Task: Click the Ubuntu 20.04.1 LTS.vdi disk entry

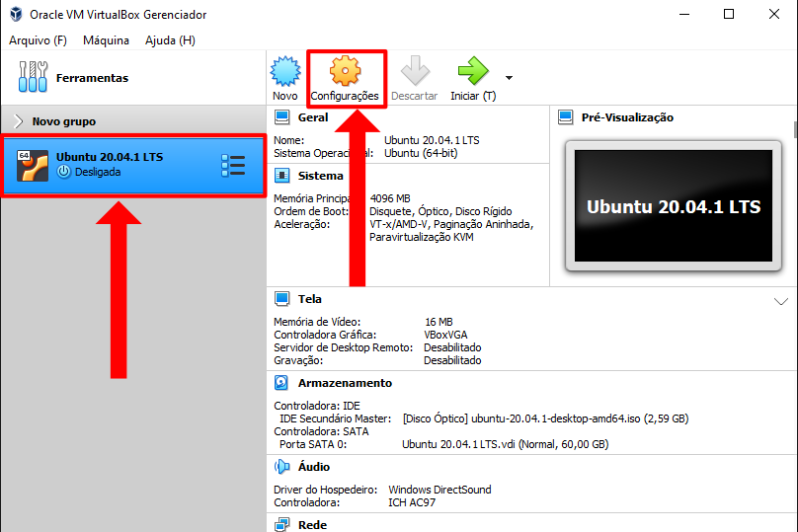Action: click(506, 444)
